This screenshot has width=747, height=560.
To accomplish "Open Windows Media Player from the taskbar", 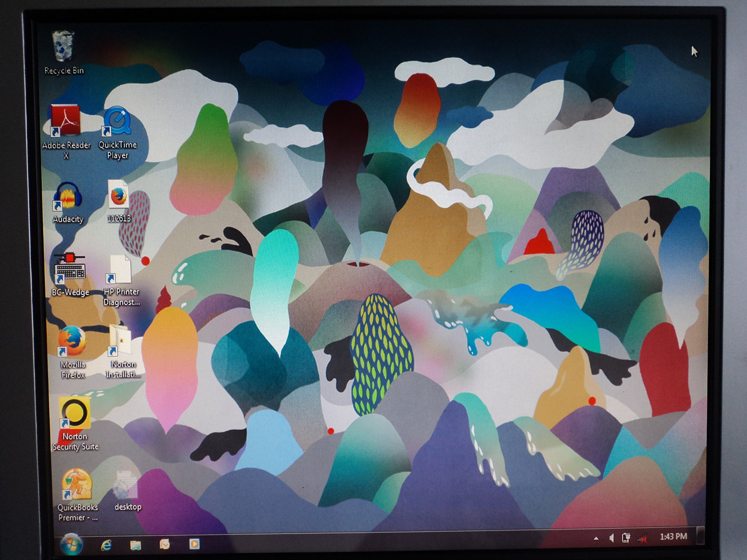I will pos(194,544).
